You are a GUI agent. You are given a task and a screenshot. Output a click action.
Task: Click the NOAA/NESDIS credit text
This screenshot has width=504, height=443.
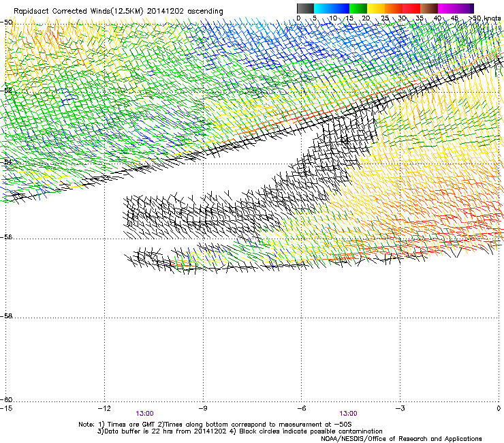point(401,439)
